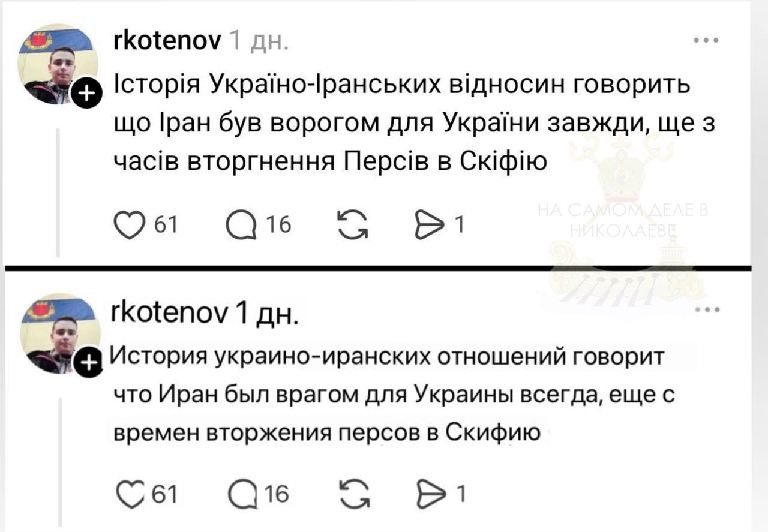Open comments on the bottom post
The height and width of the screenshot is (532, 768).
[241, 494]
